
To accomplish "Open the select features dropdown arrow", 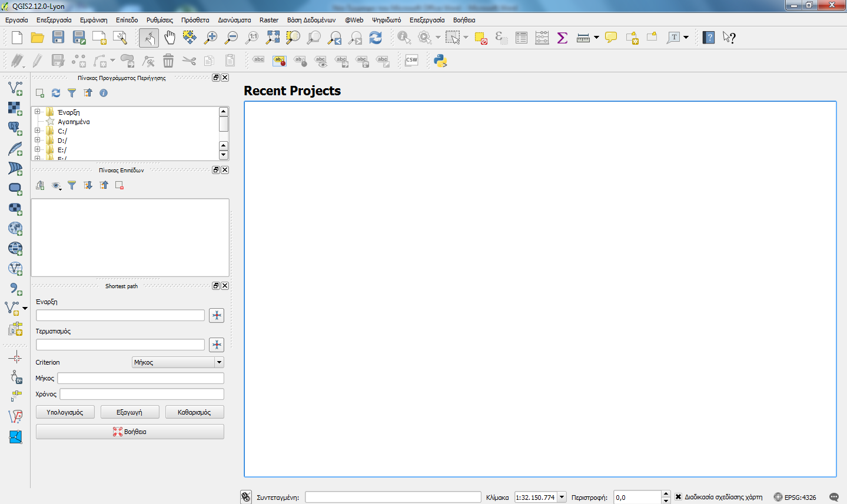I will (466, 38).
